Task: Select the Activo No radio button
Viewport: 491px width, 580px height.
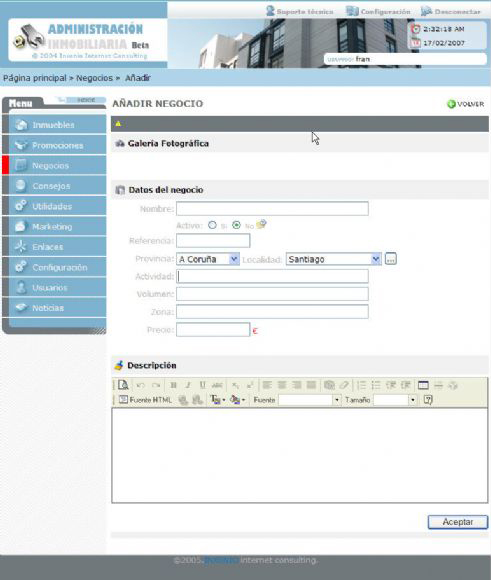Action: (x=236, y=225)
